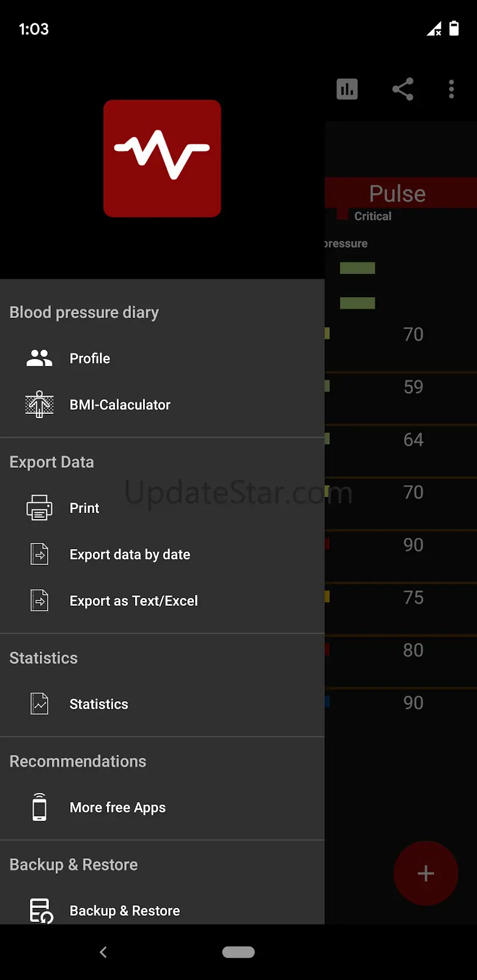This screenshot has width=477, height=980.
Task: Select Export as Text/Excel option
Action: tap(133, 600)
